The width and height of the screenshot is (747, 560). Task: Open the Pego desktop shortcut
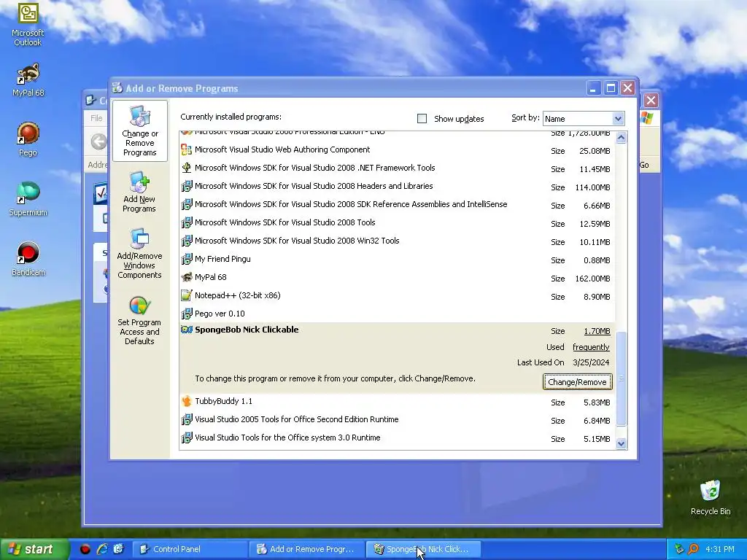(x=28, y=139)
